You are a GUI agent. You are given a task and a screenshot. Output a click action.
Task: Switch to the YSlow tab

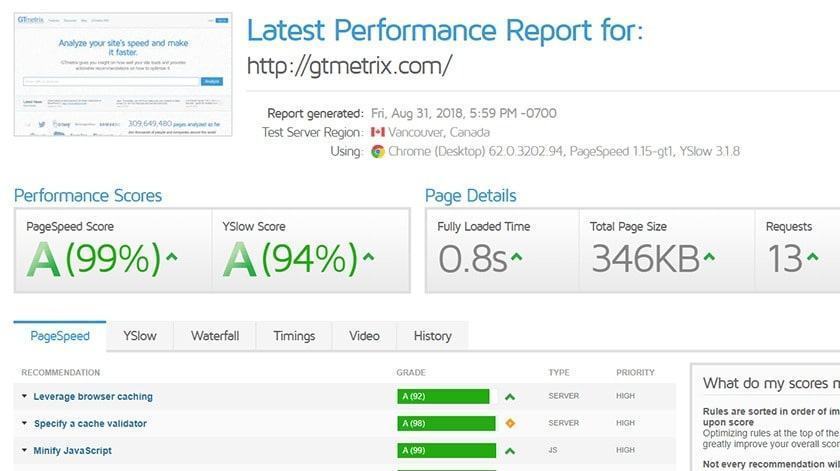140,336
